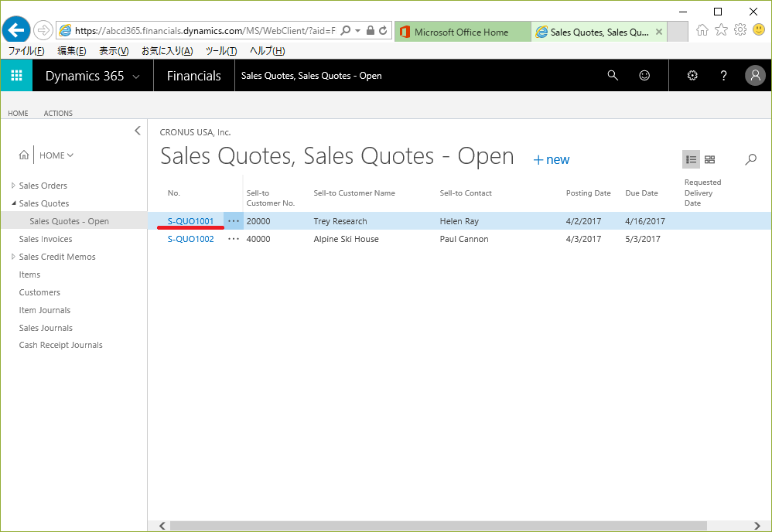Expand the Sales Credit Memos node
This screenshot has width=772, height=532.
pos(13,257)
